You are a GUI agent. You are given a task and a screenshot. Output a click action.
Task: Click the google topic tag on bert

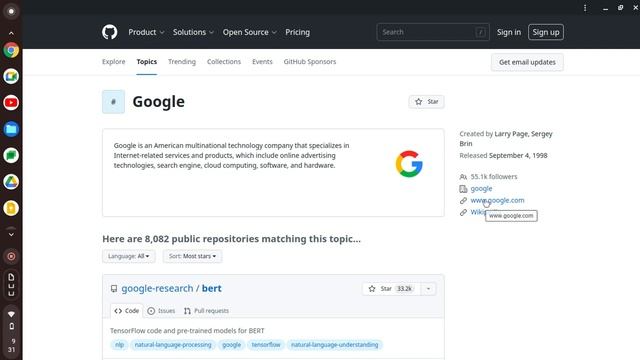pyautogui.click(x=231, y=345)
